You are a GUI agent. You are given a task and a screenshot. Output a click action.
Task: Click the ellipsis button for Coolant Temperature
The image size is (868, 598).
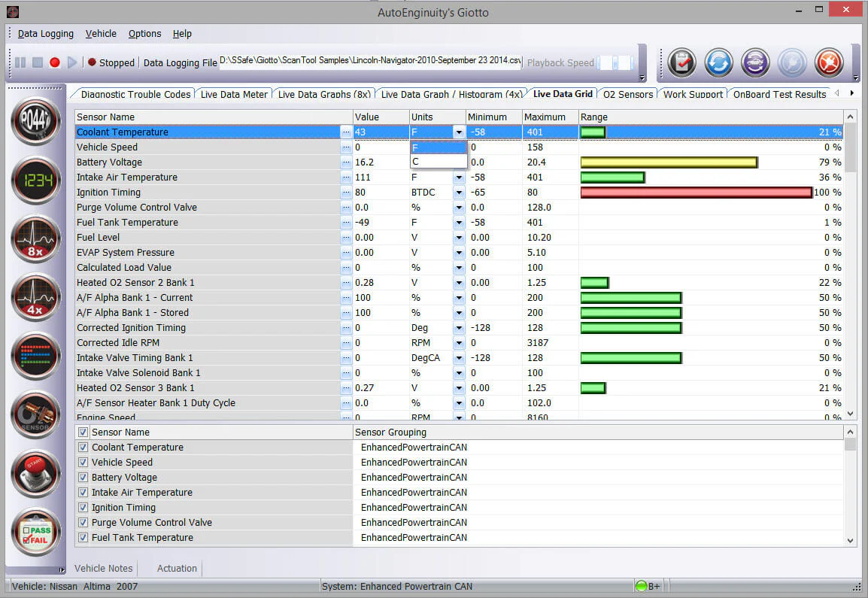click(x=346, y=132)
